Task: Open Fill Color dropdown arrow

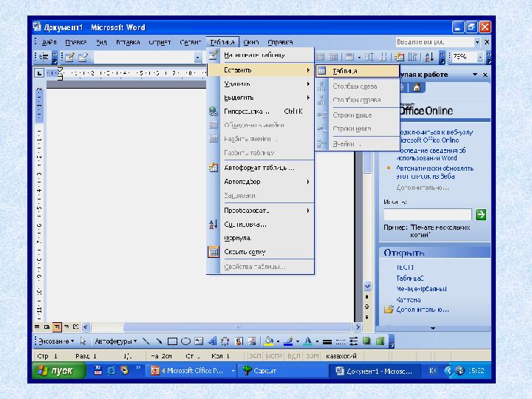Action: tap(278, 341)
